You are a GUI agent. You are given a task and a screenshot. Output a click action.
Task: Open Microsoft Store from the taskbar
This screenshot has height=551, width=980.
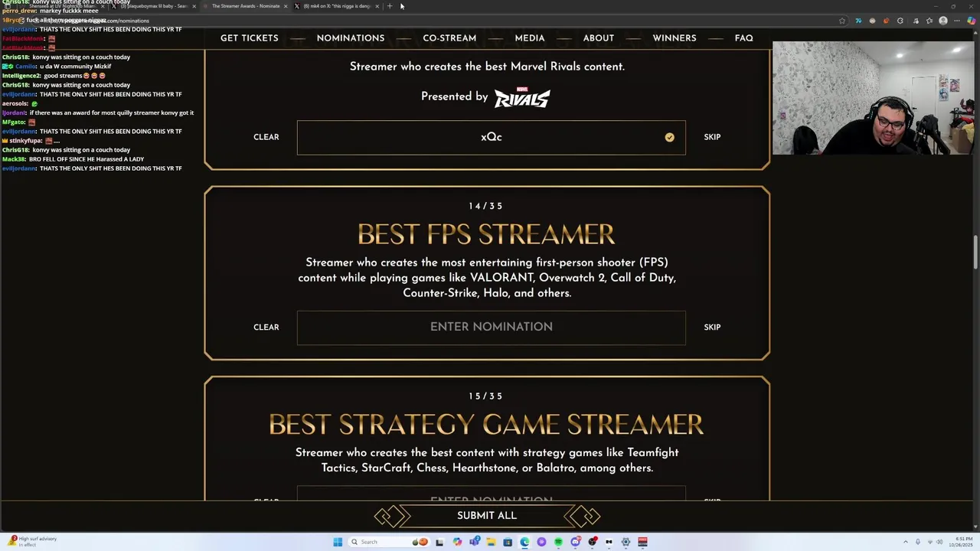coord(508,542)
